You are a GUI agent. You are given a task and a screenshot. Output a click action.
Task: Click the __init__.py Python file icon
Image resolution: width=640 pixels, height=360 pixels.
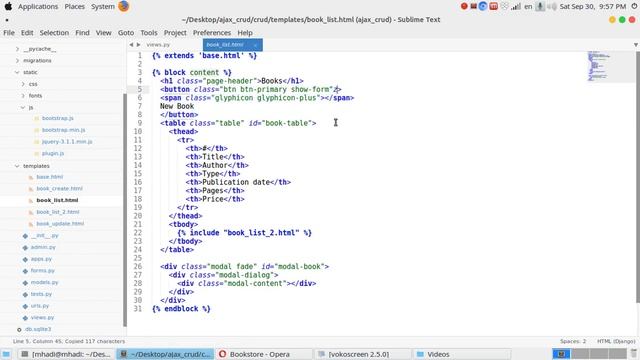click(x=25, y=236)
